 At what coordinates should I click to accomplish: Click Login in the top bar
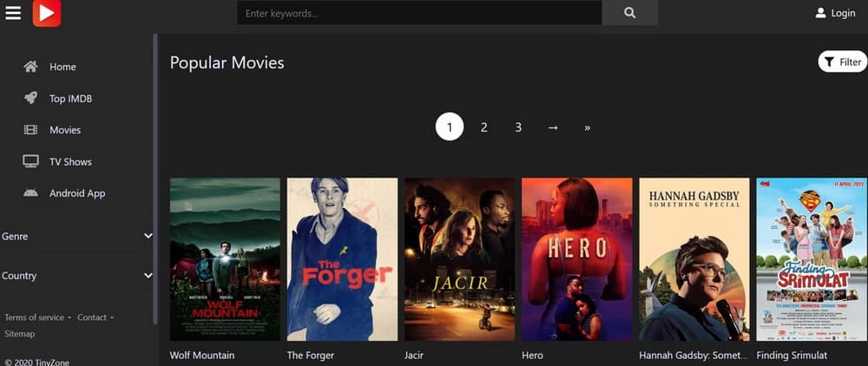[835, 13]
